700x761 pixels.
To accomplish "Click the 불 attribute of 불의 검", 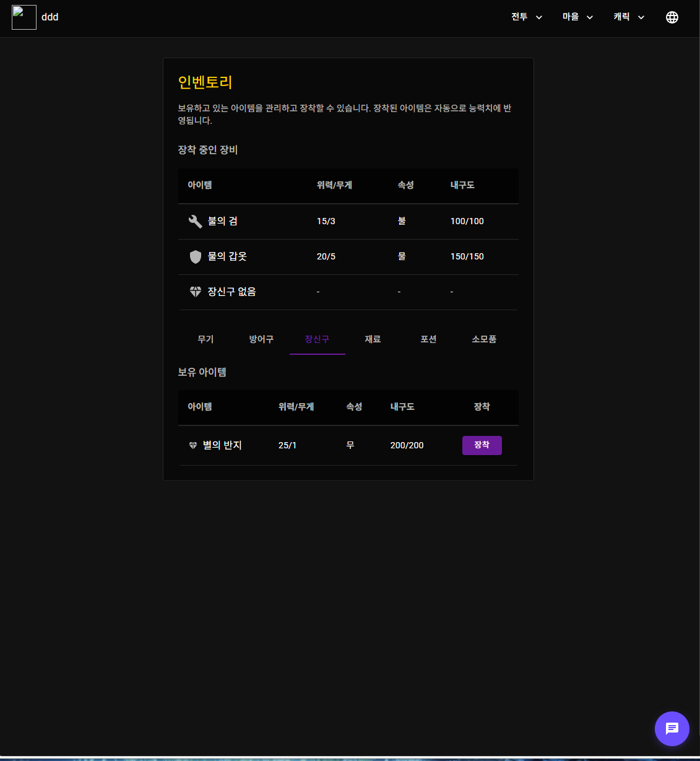I will (402, 221).
